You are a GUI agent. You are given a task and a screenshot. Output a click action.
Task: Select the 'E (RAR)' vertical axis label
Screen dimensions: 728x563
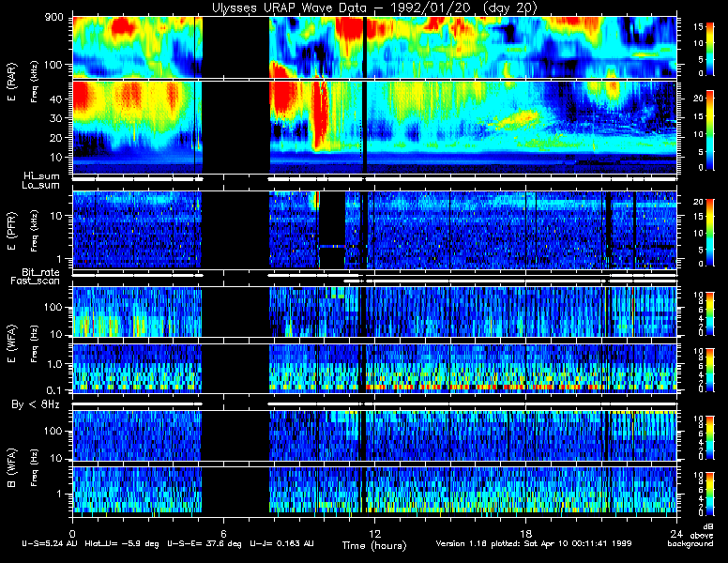tap(12, 82)
